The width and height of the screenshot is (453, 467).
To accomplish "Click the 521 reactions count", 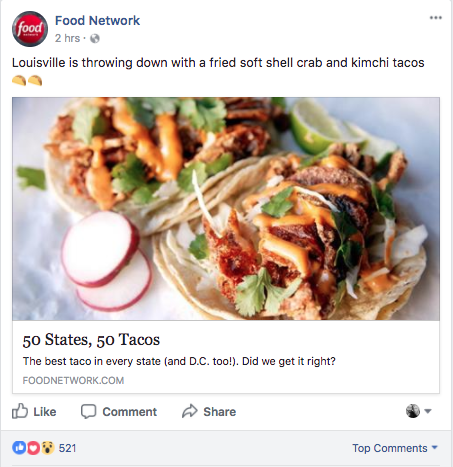I will (x=67, y=448).
